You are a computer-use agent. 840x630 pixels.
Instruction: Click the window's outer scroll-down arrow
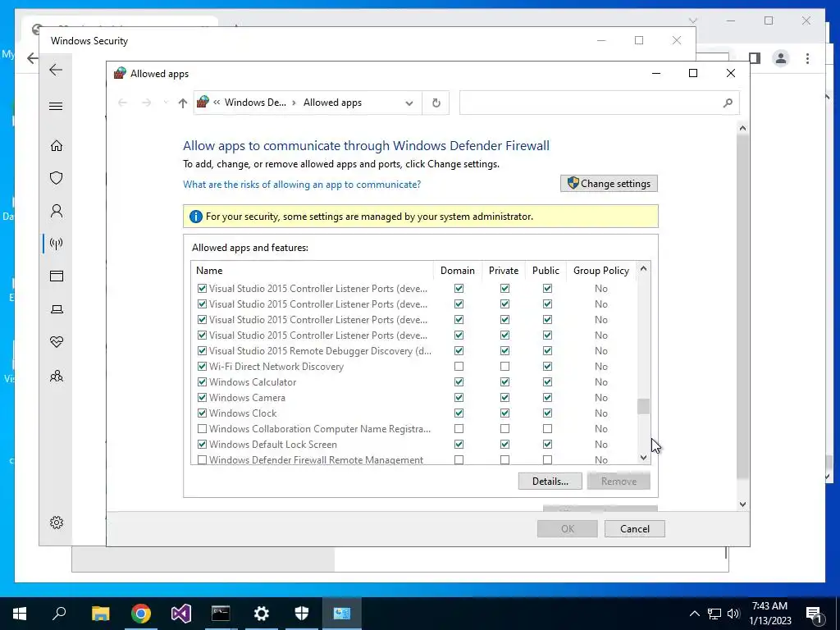[742, 504]
